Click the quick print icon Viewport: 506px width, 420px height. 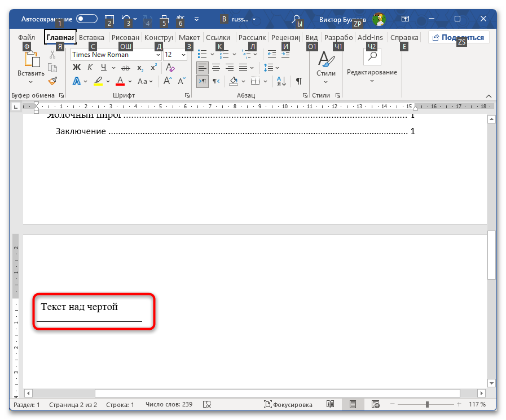[x=164, y=19]
